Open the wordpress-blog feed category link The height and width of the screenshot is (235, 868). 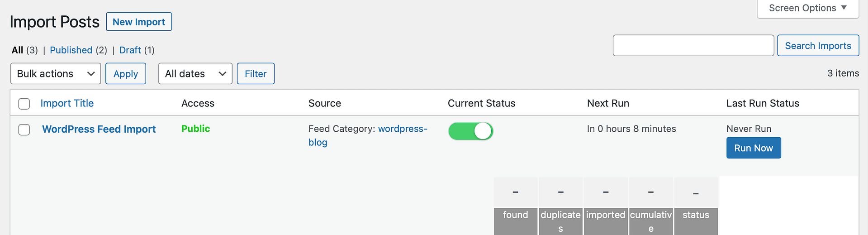click(x=368, y=135)
